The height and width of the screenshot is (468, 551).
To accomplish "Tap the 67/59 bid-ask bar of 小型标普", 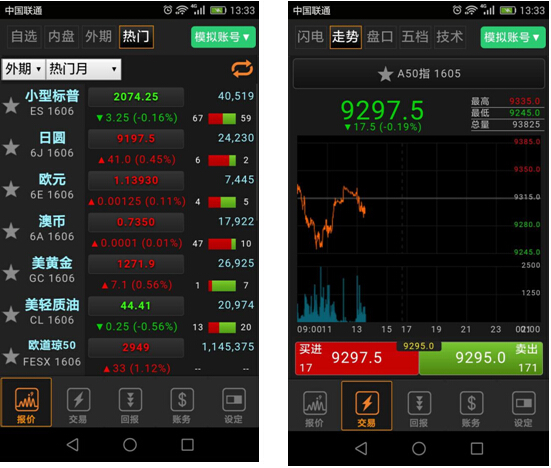I will [222, 118].
